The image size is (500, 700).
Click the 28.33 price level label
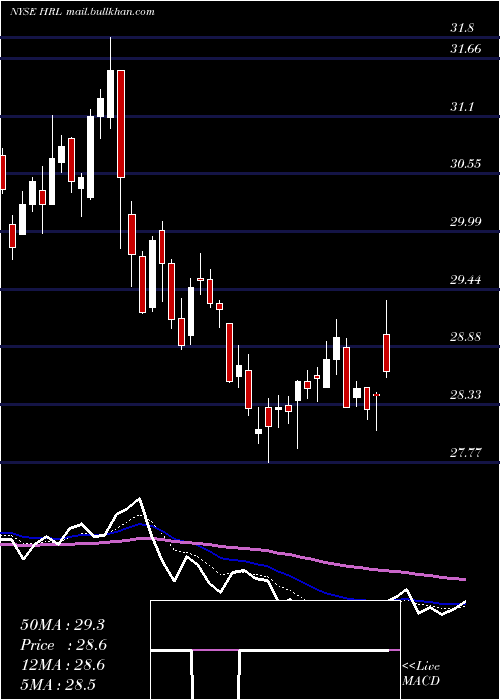[x=466, y=395]
